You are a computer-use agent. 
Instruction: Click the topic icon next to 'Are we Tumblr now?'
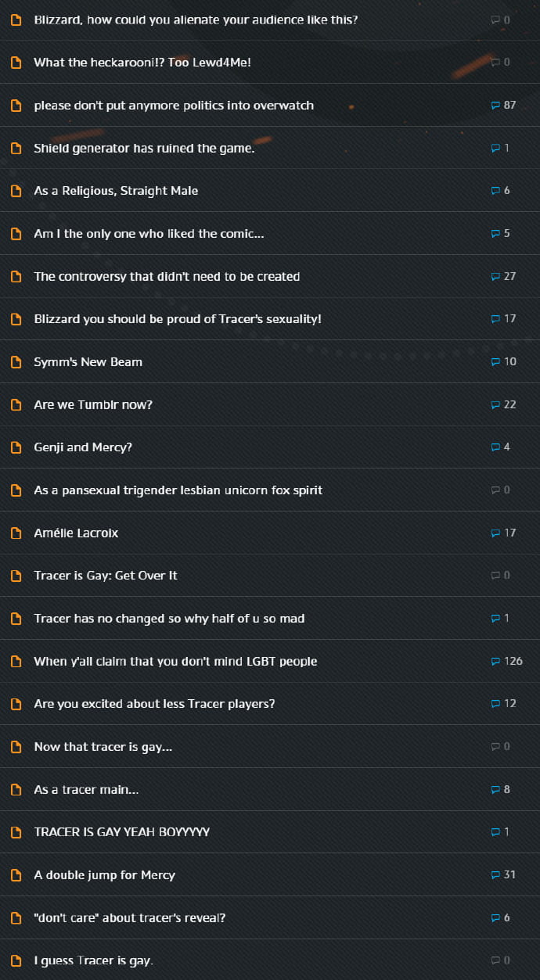point(16,404)
